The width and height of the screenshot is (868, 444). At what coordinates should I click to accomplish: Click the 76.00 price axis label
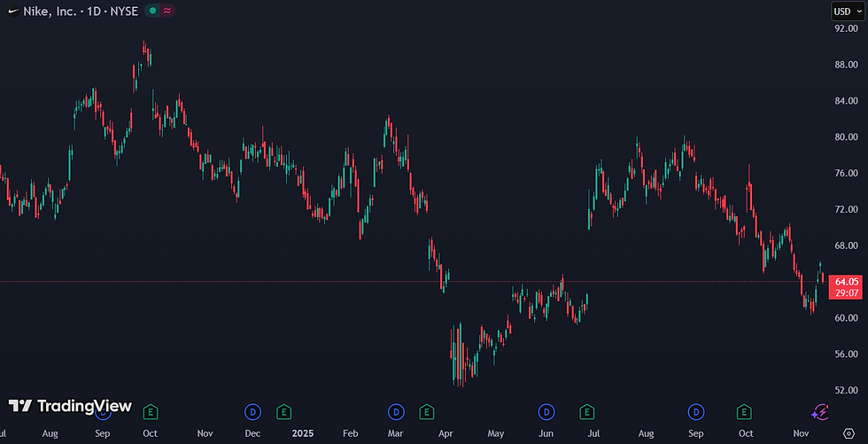(x=847, y=174)
